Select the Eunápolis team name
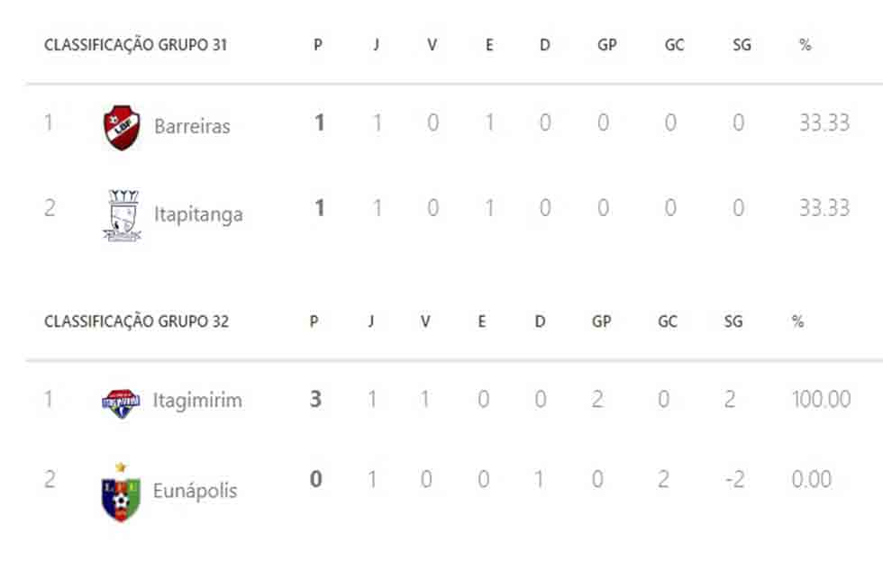 (x=195, y=490)
